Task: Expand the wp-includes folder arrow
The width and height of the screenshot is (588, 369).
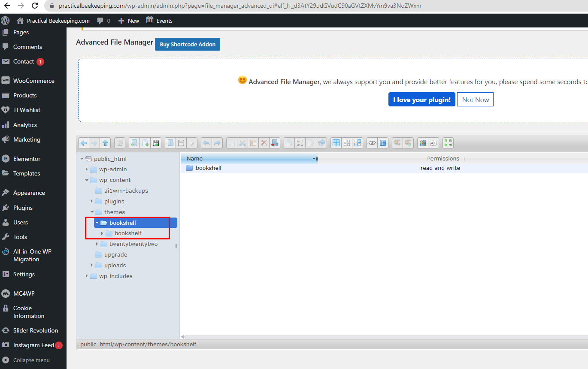Action: coord(87,276)
